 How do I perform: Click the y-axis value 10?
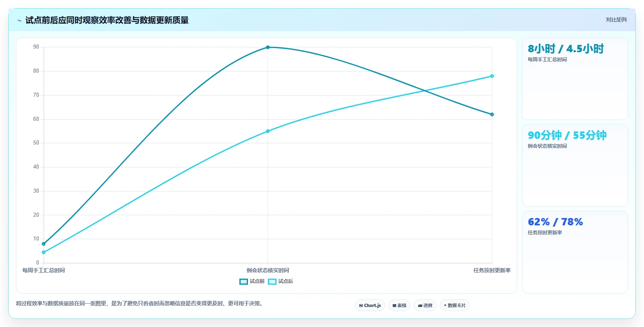[x=36, y=239]
